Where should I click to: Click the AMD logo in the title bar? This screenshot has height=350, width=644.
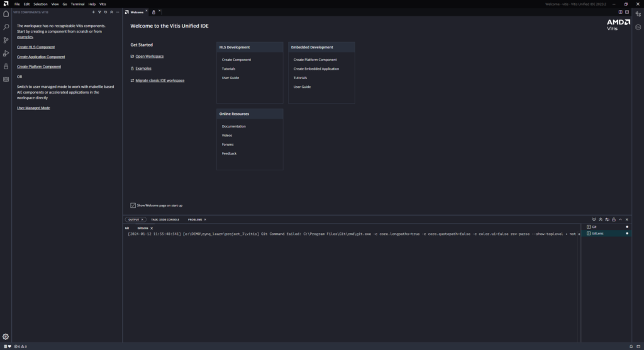coord(6,4)
